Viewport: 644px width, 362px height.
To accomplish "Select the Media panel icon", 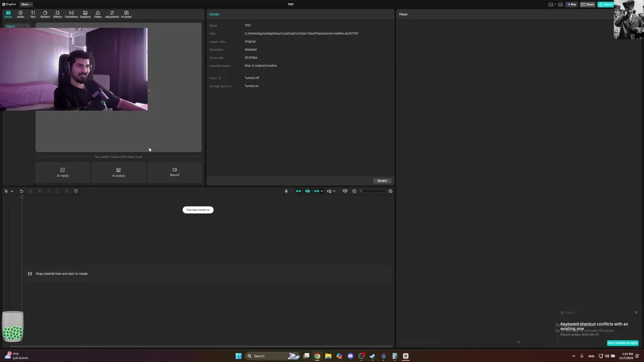I will pos(8,14).
